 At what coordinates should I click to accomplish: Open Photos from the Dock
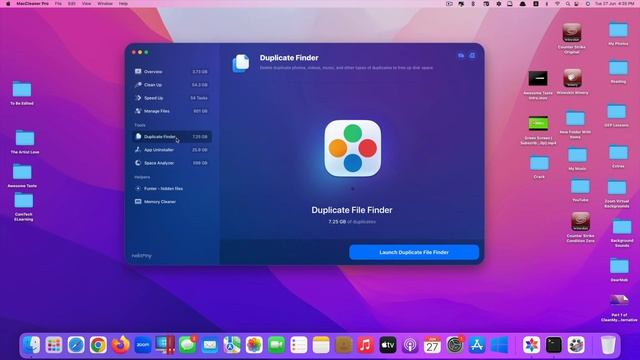[254, 345]
